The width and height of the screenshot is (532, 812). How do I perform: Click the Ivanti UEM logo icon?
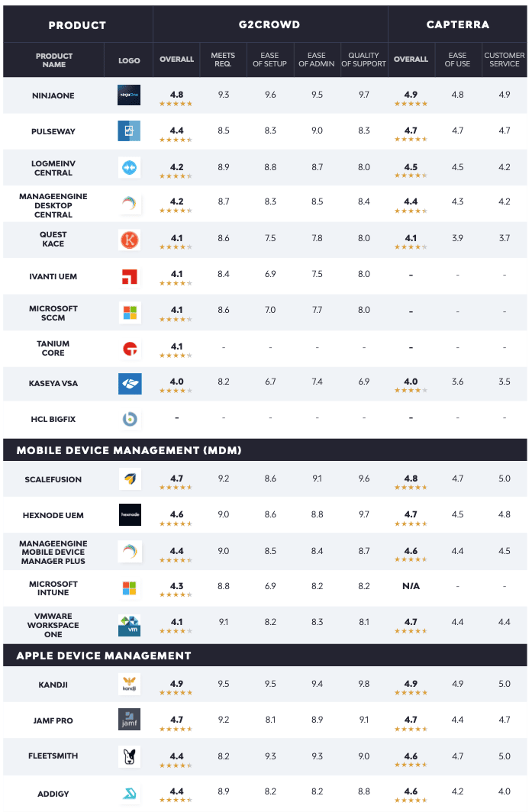(x=129, y=275)
